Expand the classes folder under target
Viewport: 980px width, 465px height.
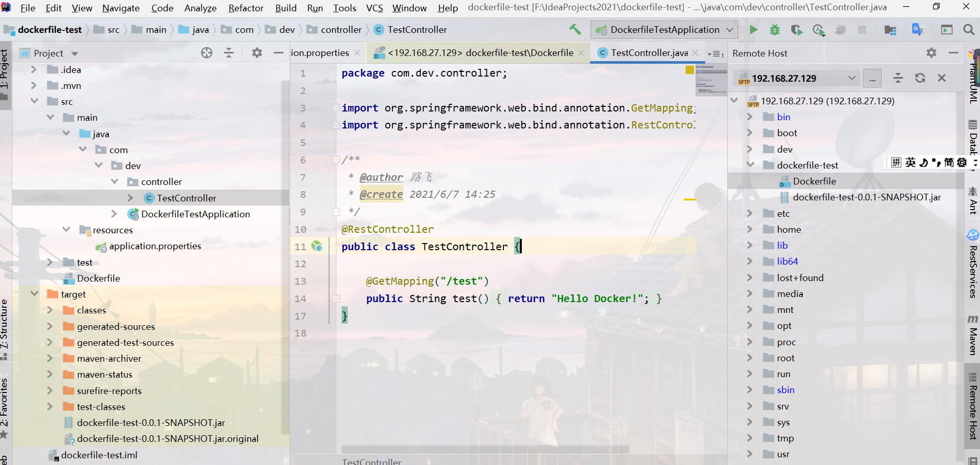click(50, 310)
